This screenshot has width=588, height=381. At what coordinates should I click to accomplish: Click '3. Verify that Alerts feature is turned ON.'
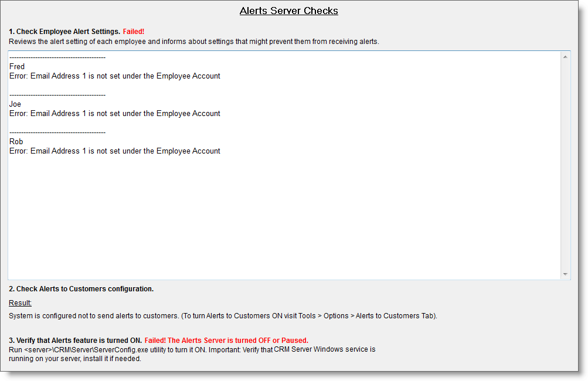click(x=75, y=341)
